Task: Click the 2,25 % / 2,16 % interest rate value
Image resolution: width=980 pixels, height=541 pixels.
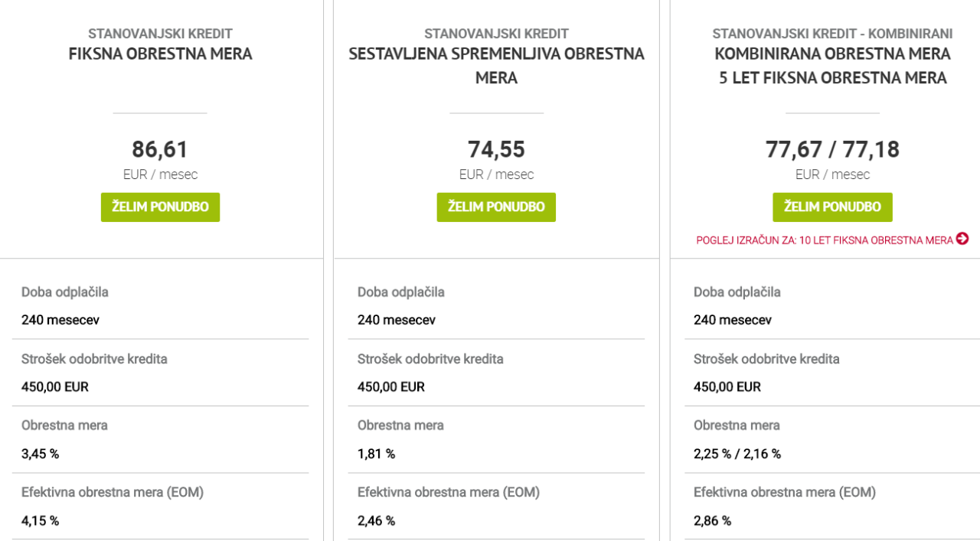Action: click(737, 454)
